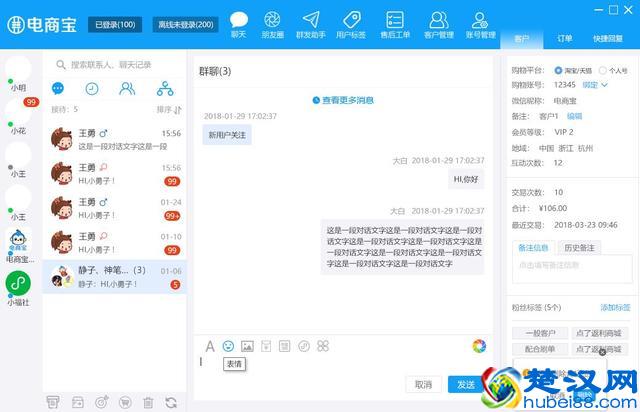Click the refresh icon at bottom left
The height and width of the screenshot is (412, 640).
tap(171, 403)
